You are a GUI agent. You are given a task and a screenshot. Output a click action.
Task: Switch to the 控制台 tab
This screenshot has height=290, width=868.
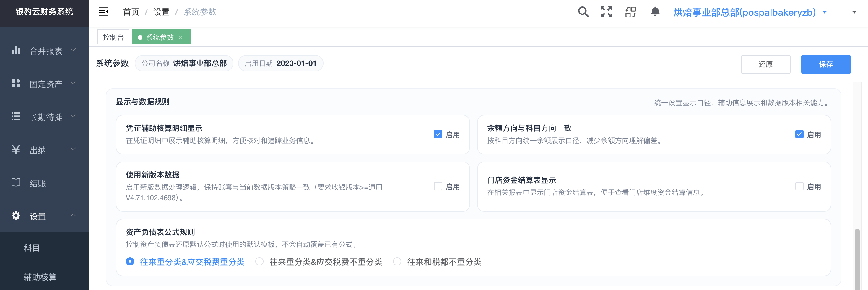pyautogui.click(x=113, y=37)
